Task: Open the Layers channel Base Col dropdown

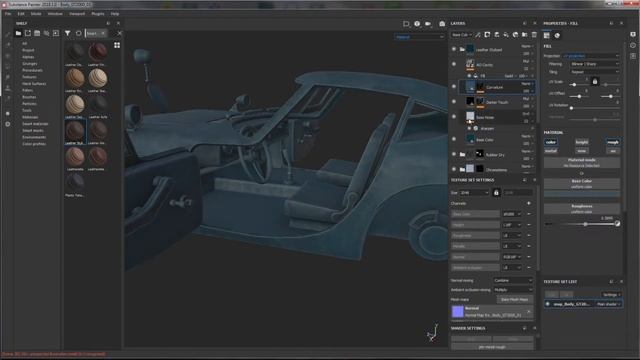Action: click(x=462, y=35)
